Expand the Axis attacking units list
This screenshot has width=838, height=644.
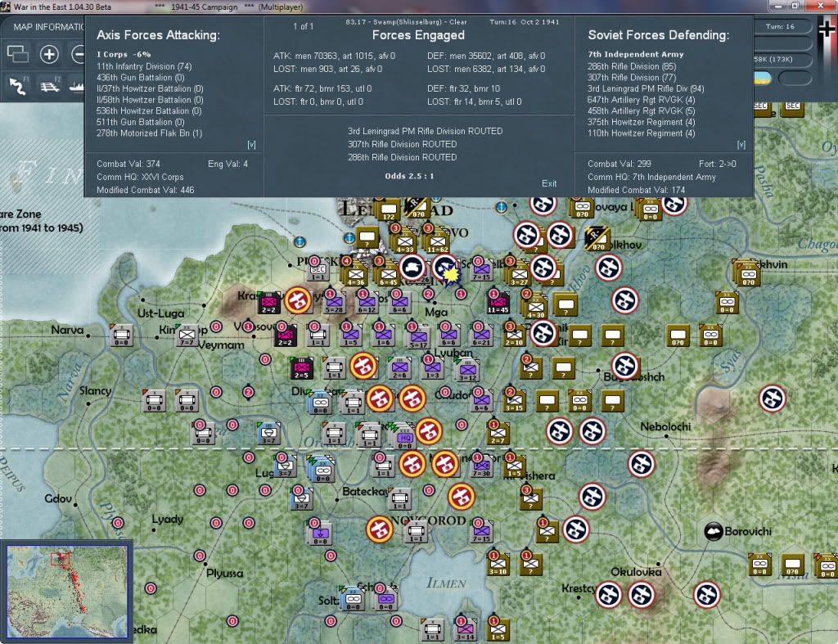point(251,144)
